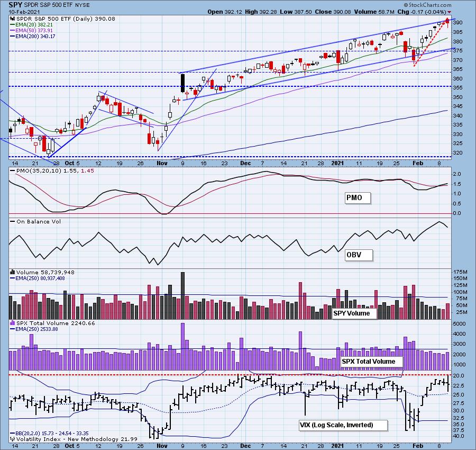Click the VIX (Log Scale, Inverted) annotation

point(343,425)
